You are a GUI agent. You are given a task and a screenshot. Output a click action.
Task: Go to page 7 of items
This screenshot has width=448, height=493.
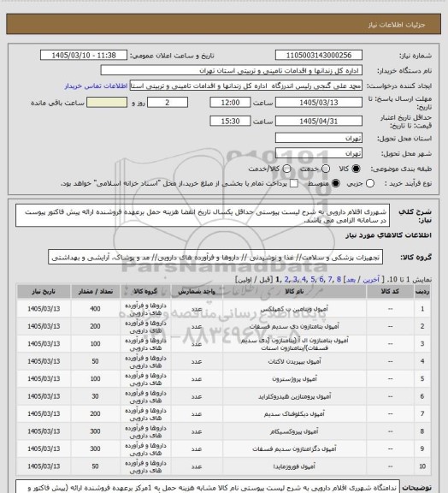click(x=330, y=279)
